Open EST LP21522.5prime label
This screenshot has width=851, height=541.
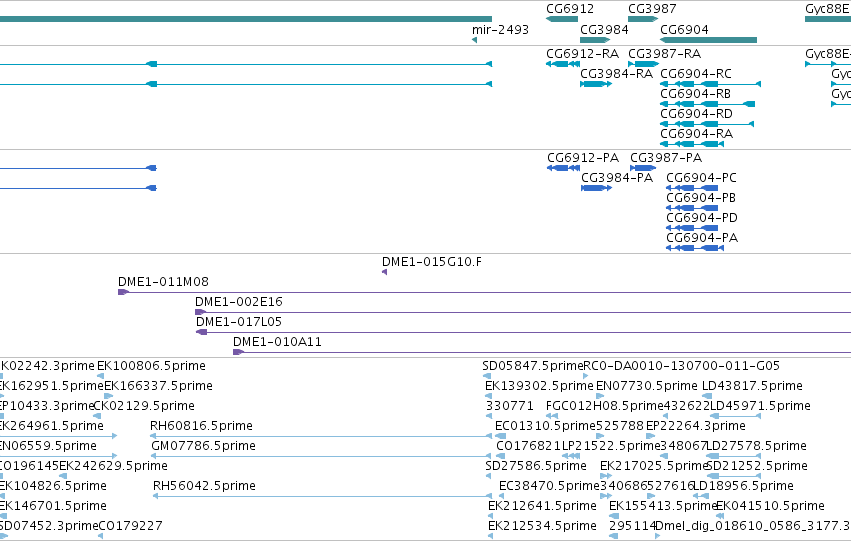pos(612,447)
